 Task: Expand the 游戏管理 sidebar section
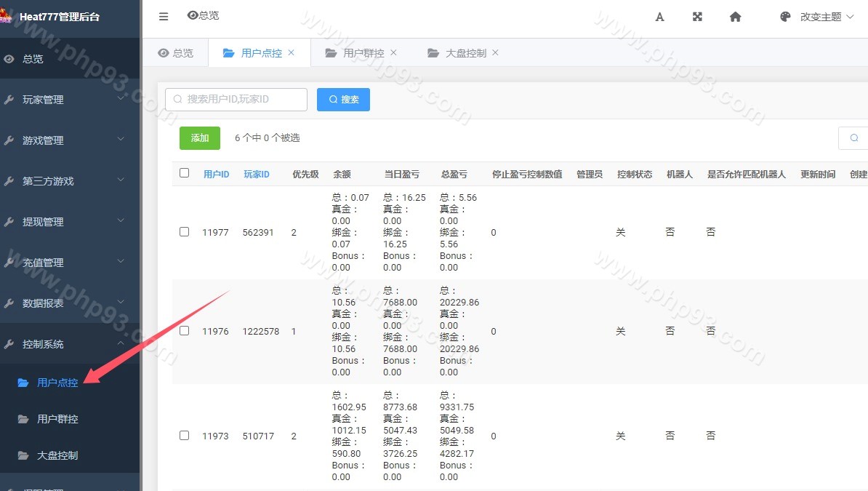click(x=65, y=140)
